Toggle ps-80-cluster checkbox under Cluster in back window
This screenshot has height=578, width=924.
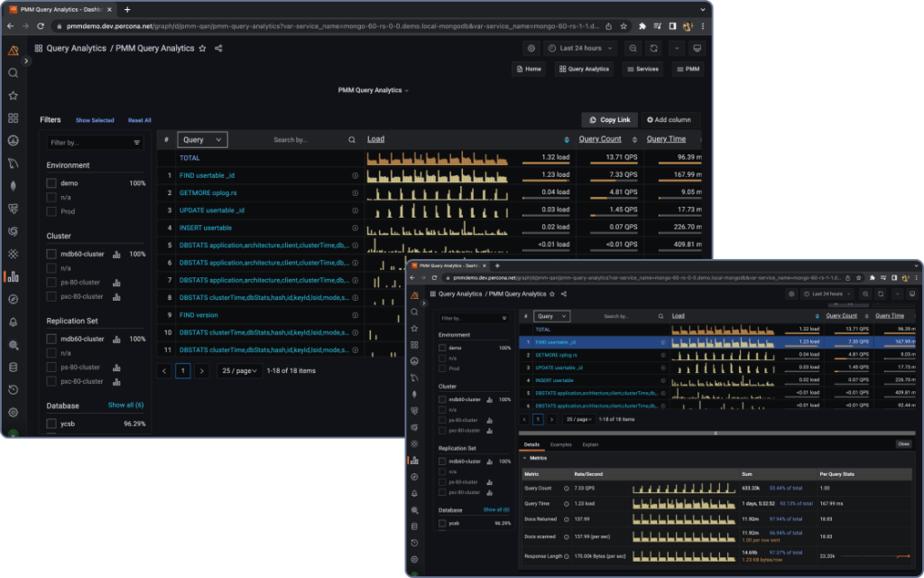pos(51,283)
